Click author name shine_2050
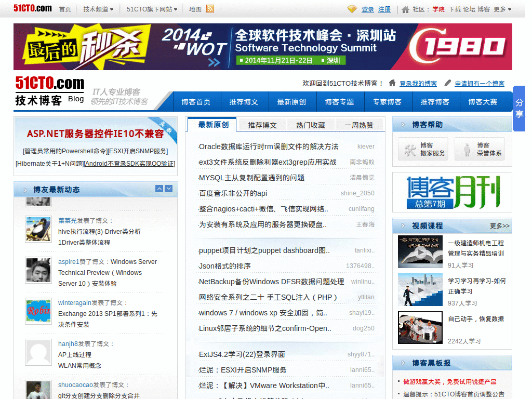 tap(357, 193)
